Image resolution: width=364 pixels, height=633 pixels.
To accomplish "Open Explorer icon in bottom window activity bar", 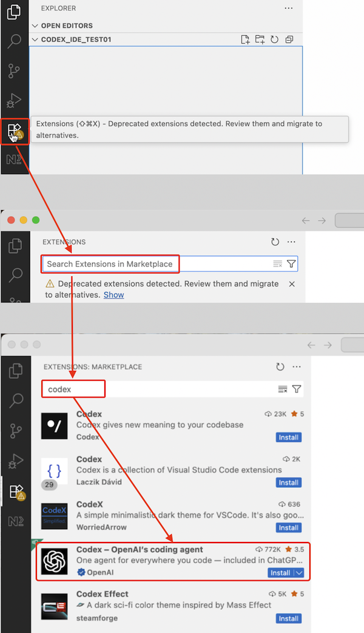I will 16,371.
